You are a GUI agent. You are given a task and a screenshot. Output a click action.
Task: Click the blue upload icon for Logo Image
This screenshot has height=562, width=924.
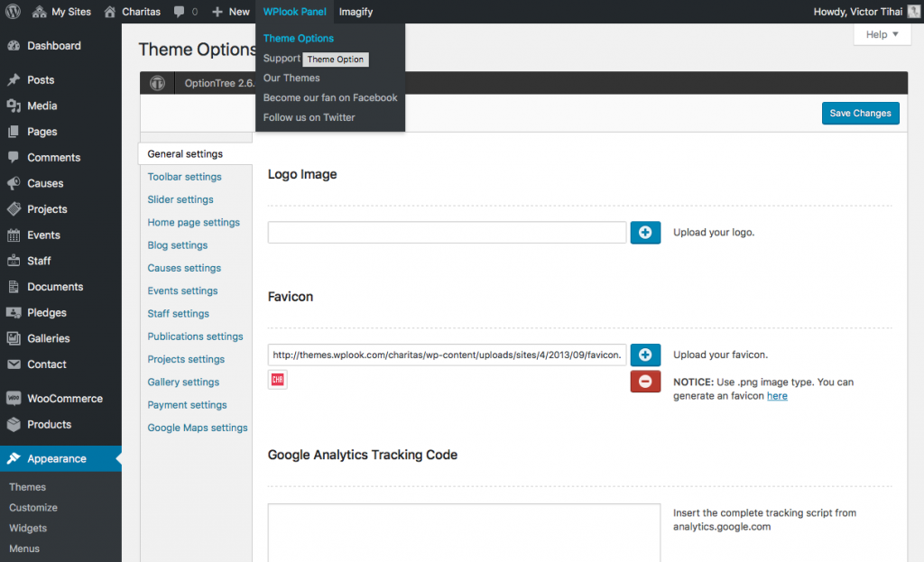645,232
